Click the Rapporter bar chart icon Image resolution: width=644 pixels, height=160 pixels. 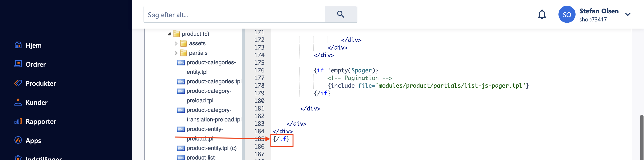click(18, 121)
